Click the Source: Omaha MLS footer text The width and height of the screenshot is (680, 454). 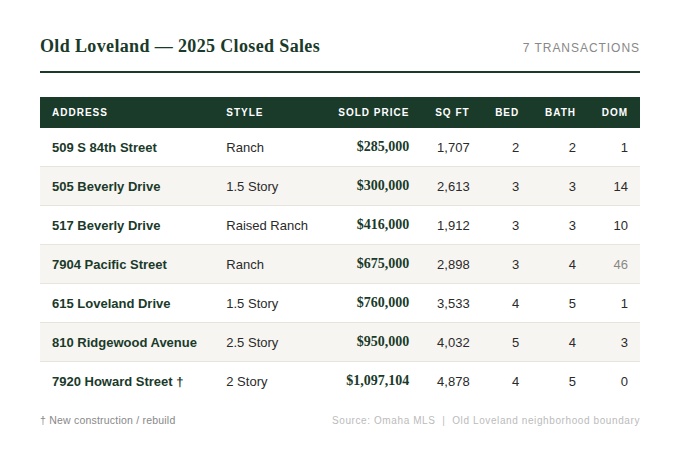pyautogui.click(x=383, y=421)
